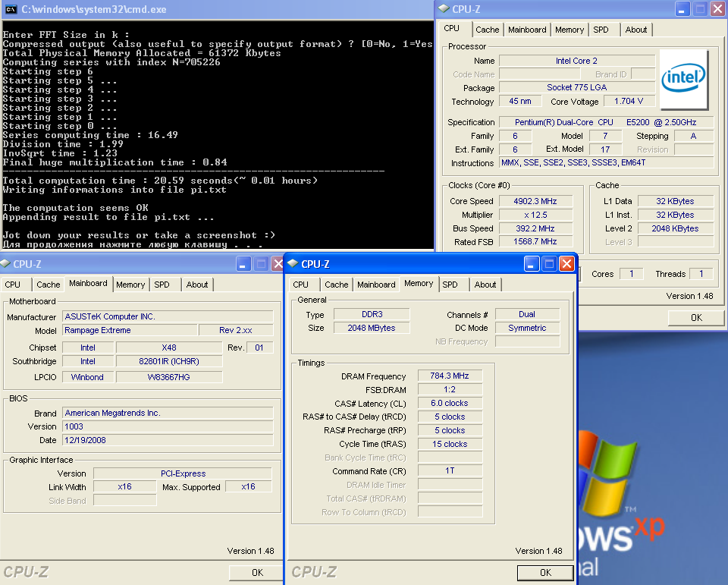
Task: Select Mainboard tab in bottom-left CPU-Z window
Action: point(88,284)
